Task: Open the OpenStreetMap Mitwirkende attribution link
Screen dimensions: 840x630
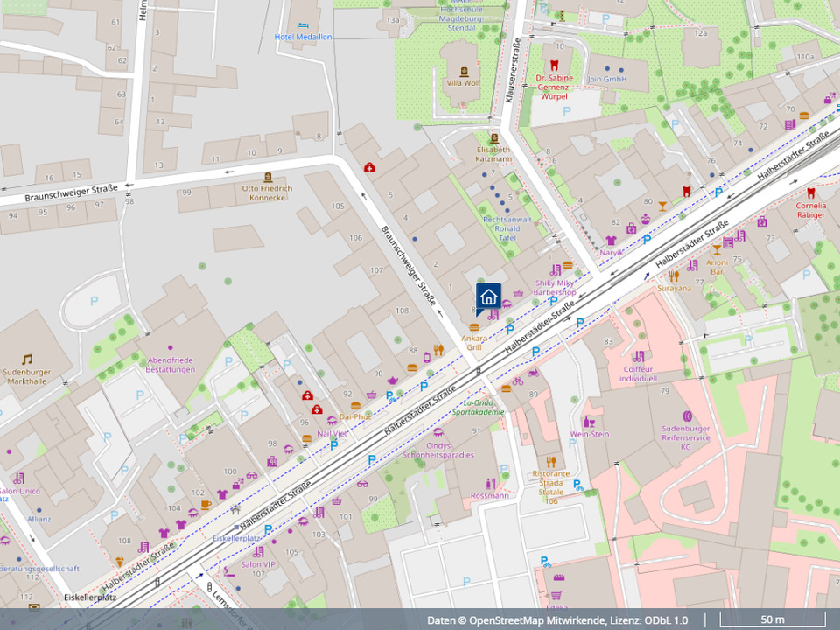Action: pyautogui.click(x=540, y=620)
